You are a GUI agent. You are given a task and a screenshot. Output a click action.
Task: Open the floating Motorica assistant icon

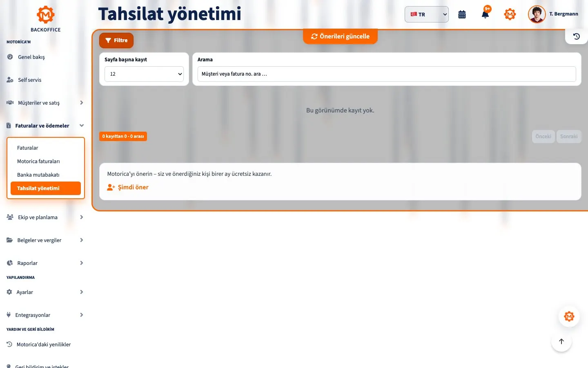click(x=569, y=316)
